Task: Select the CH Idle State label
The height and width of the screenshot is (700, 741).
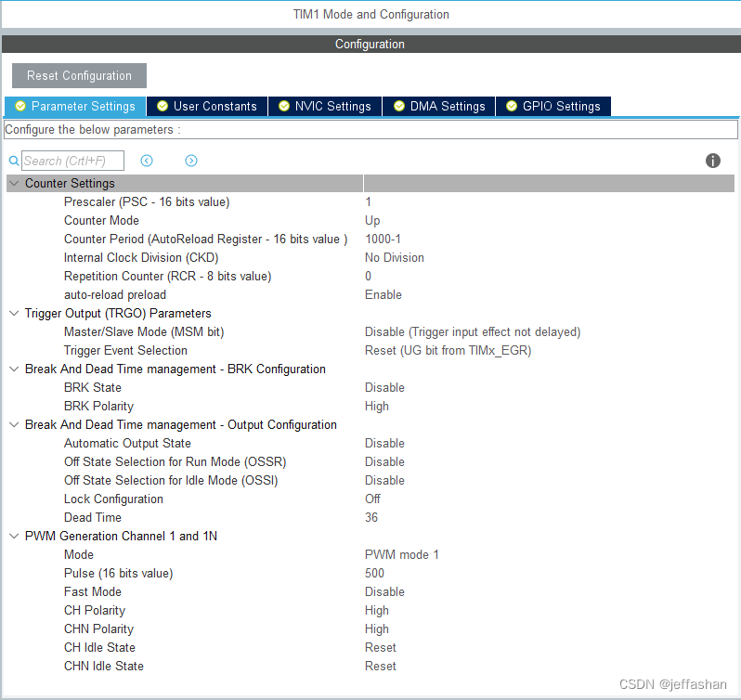Action: coord(99,648)
